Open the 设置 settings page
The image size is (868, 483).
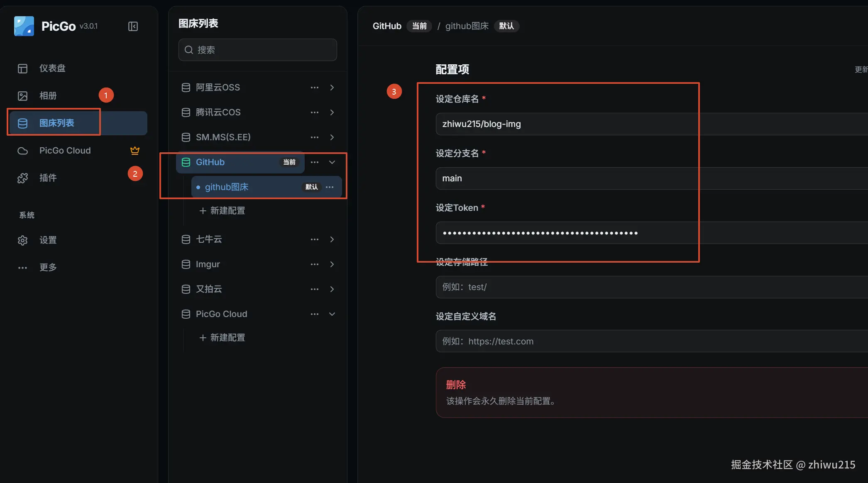pyautogui.click(x=79, y=240)
